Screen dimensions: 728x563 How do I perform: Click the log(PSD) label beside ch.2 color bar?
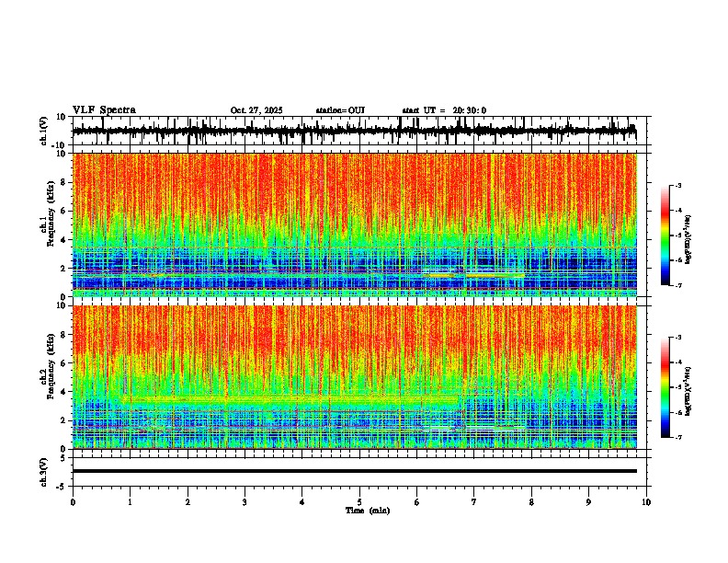click(688, 391)
